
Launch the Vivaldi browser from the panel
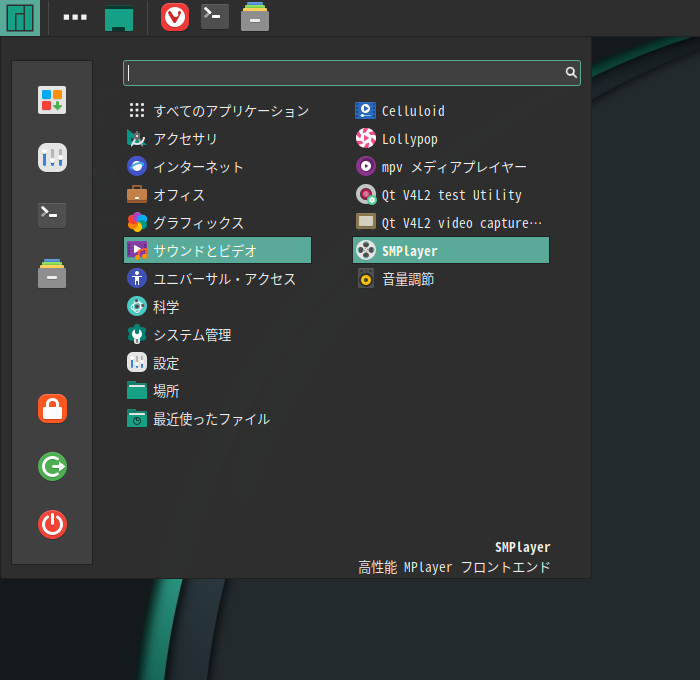[x=175, y=17]
